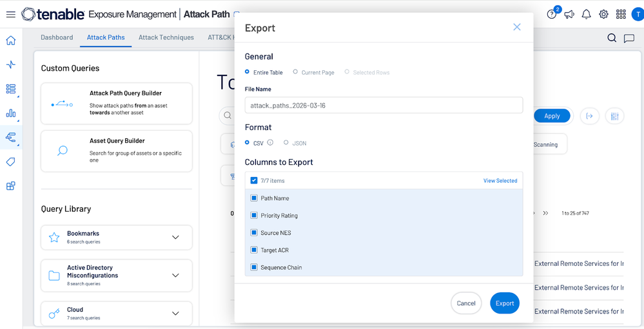Open the notifications bell
This screenshot has height=329, width=644.
[587, 14]
